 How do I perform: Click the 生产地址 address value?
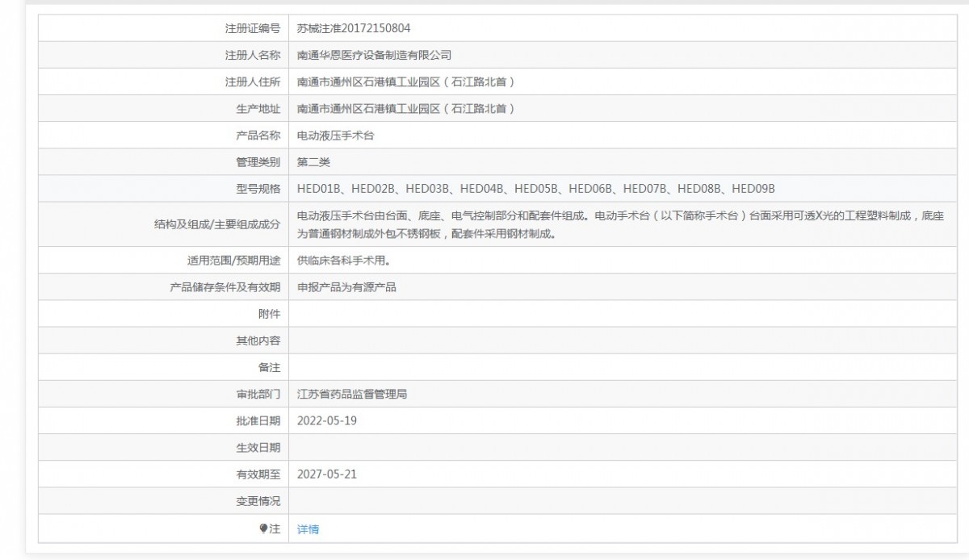click(x=406, y=108)
